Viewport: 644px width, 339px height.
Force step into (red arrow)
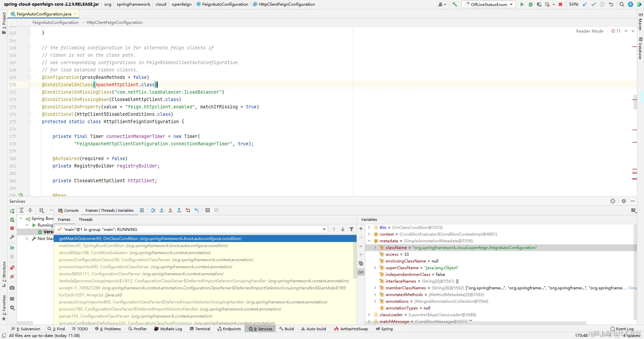pyautogui.click(x=170, y=210)
